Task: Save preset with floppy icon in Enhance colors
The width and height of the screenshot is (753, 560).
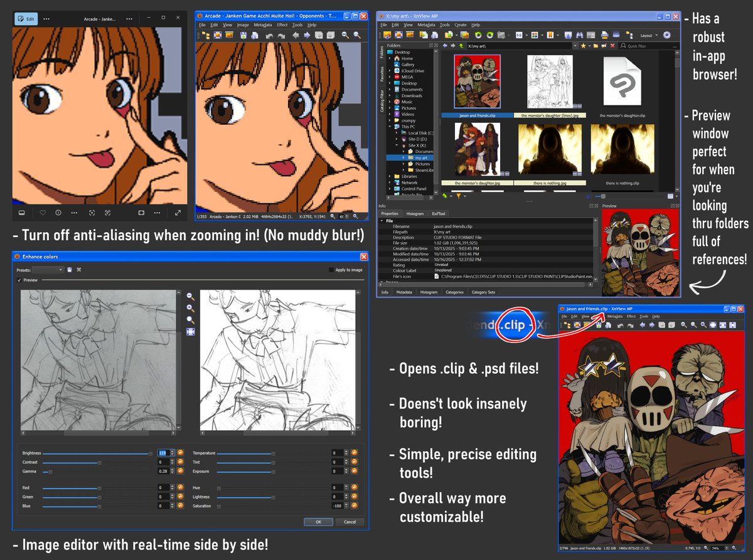Action: click(x=70, y=270)
